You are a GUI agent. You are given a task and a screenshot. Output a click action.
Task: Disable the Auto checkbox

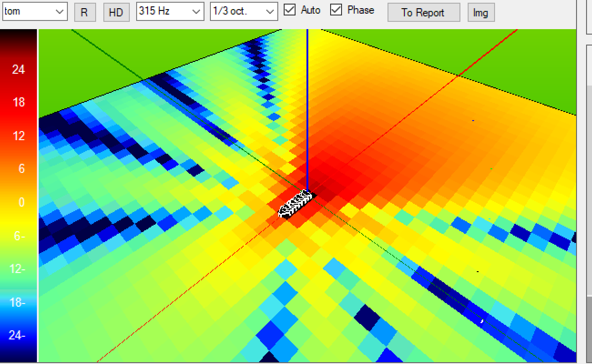[290, 10]
